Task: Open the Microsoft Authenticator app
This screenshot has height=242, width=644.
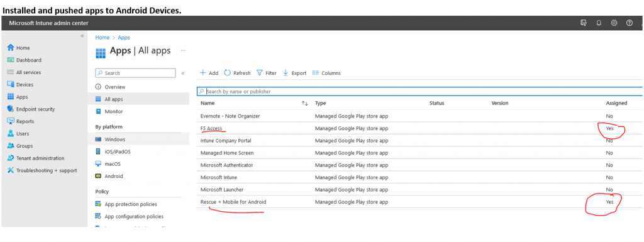Action: 226,165
